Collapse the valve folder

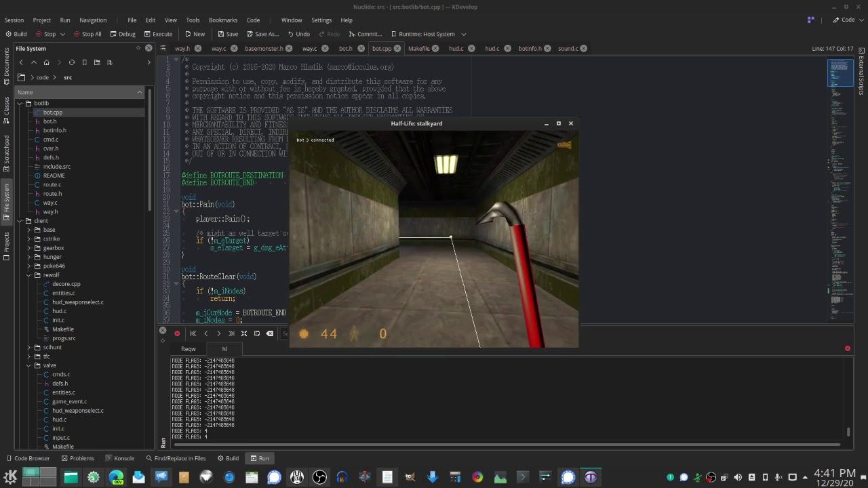coord(28,365)
